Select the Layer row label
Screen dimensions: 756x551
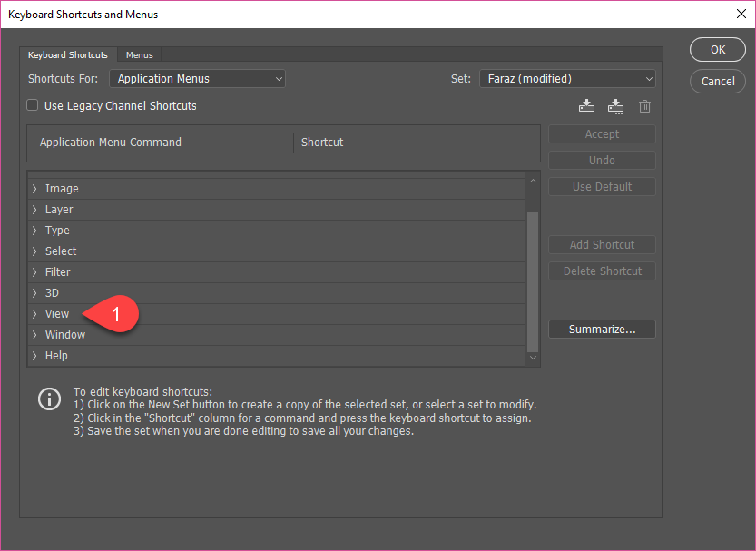point(59,209)
